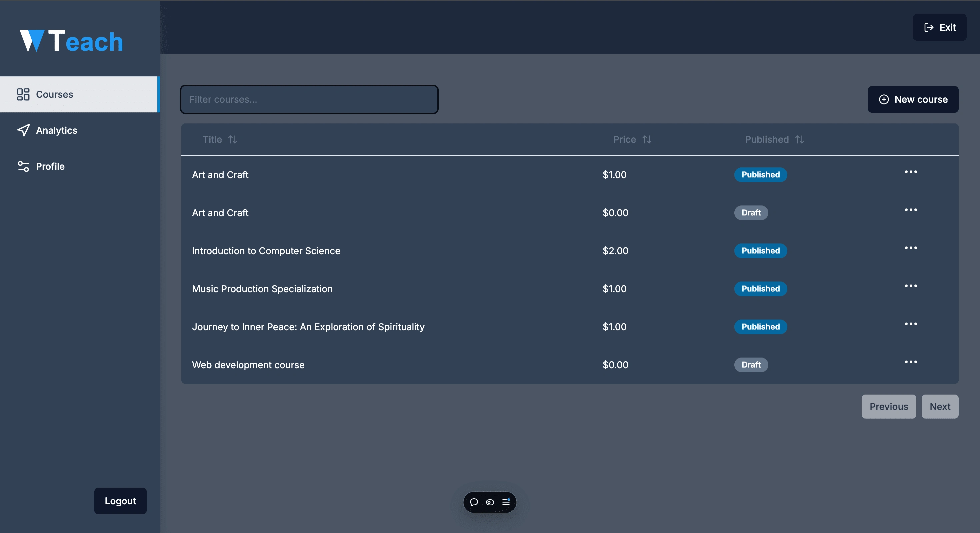Go to Profile settings in sidebar
The image size is (980, 533).
[50, 166]
